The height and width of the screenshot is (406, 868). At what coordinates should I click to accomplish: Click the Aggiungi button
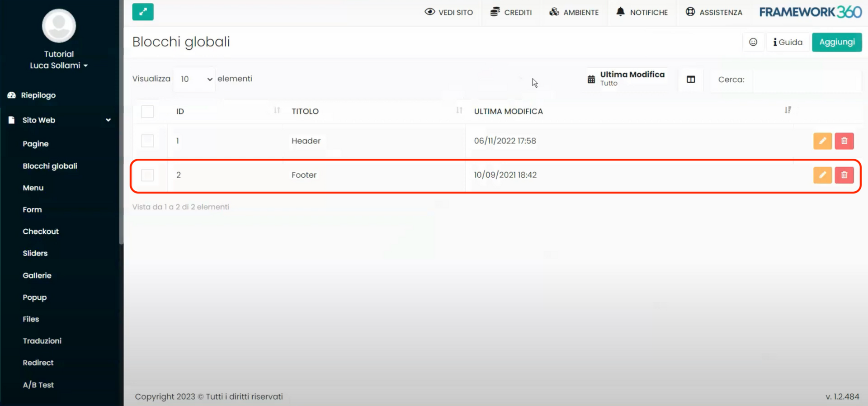click(x=837, y=42)
